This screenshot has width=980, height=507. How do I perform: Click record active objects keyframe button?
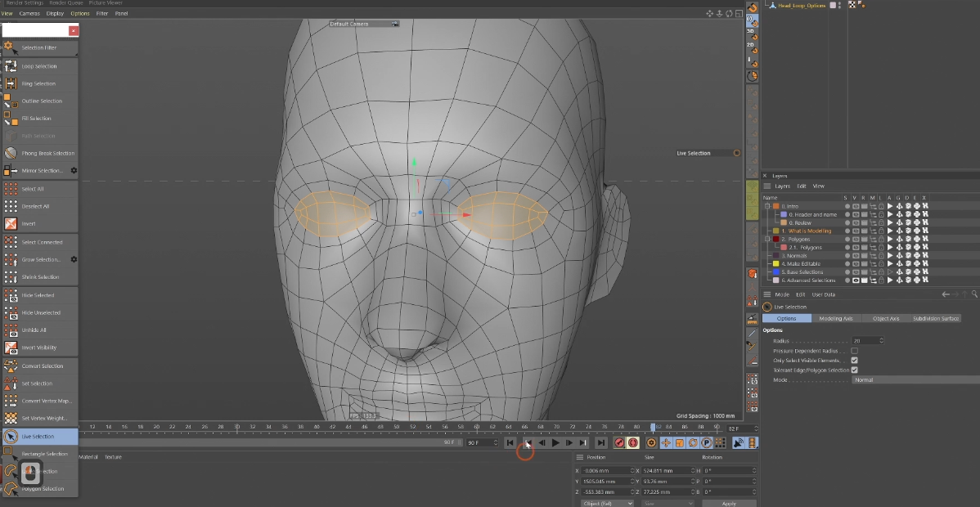[x=619, y=442]
